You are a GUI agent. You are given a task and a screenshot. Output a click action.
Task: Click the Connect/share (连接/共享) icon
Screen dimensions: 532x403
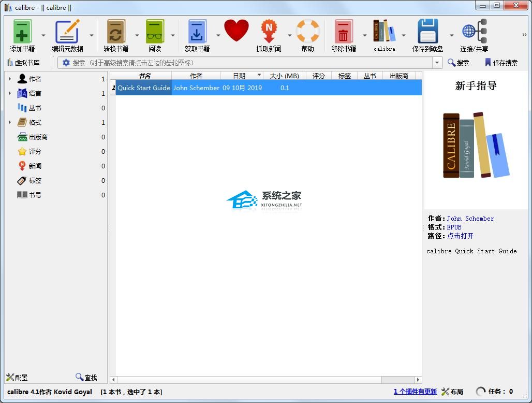point(475,31)
